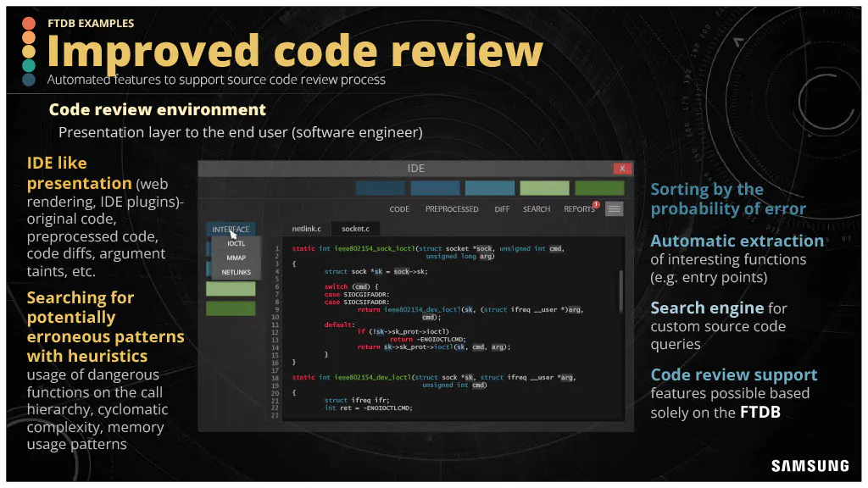
Task: Click the bold "FTDB" word at right
Action: pos(760,413)
